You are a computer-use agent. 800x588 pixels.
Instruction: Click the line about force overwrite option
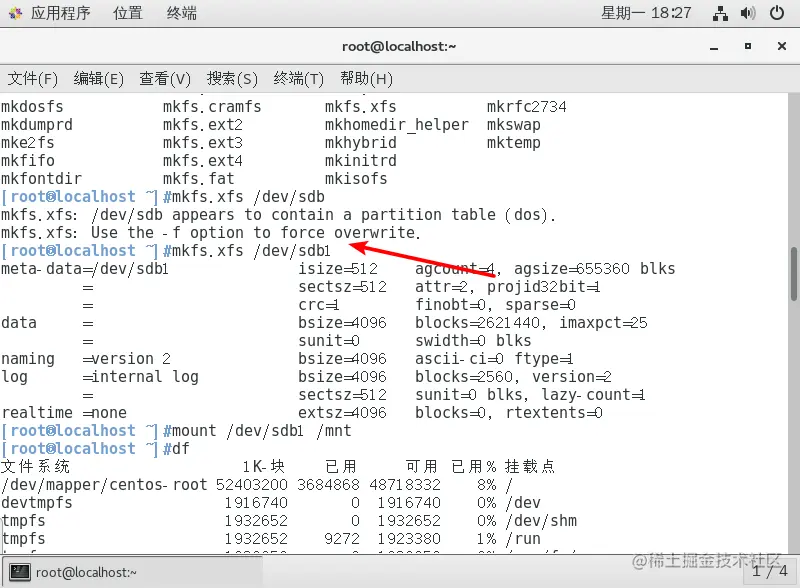tap(211, 233)
